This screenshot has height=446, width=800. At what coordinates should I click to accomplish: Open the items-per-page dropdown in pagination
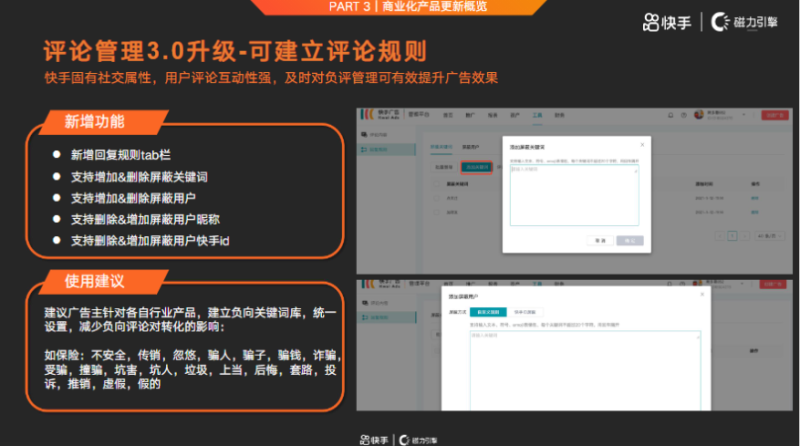(770, 236)
